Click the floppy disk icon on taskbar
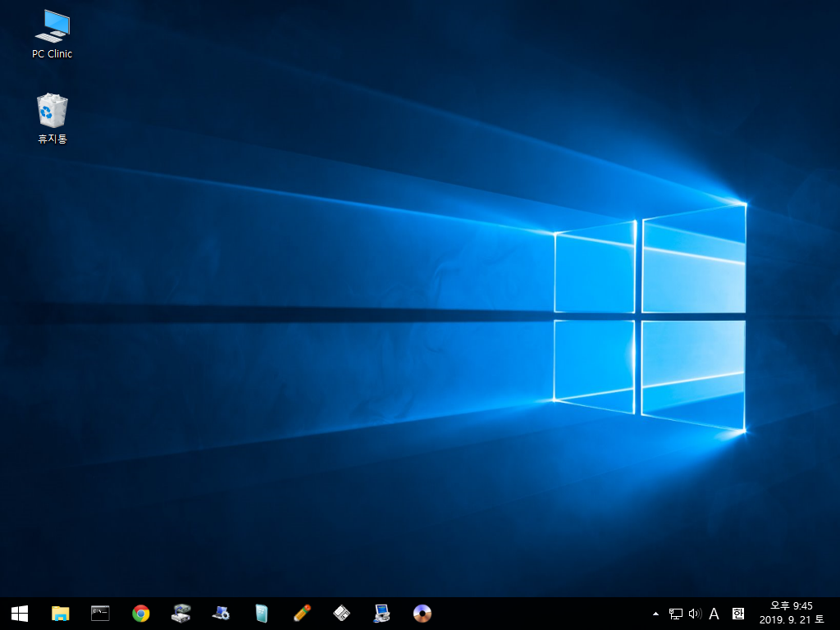The image size is (840, 630). [x=342, y=614]
